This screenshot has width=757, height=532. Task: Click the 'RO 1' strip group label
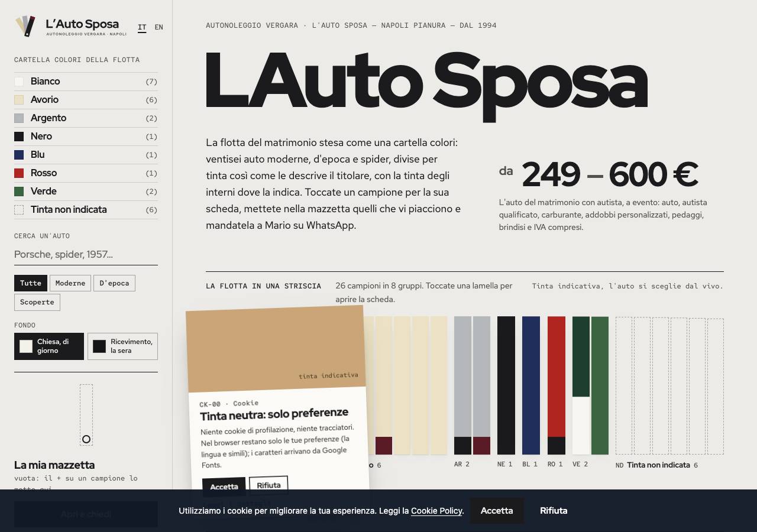click(555, 465)
